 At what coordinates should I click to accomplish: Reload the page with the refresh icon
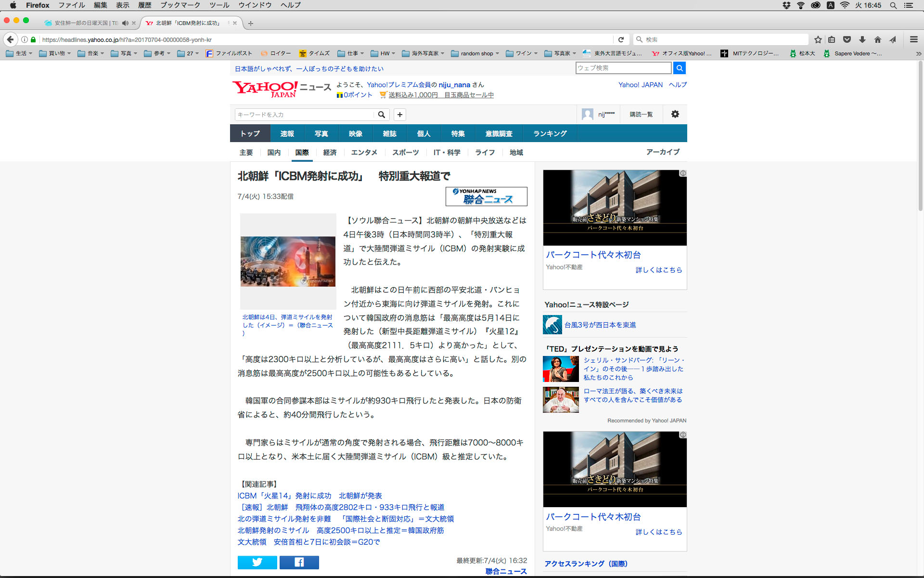pyautogui.click(x=621, y=39)
